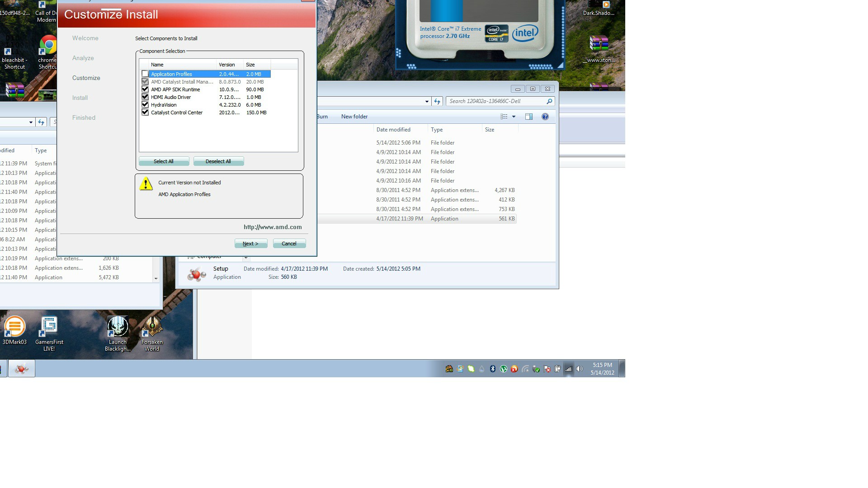868x488 pixels.
Task: Open the __www.xton... archive desktop icon
Action: click(599, 50)
